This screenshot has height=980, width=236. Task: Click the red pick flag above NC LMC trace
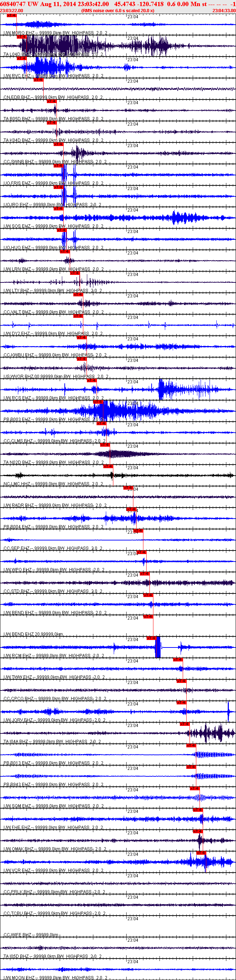point(108,466)
